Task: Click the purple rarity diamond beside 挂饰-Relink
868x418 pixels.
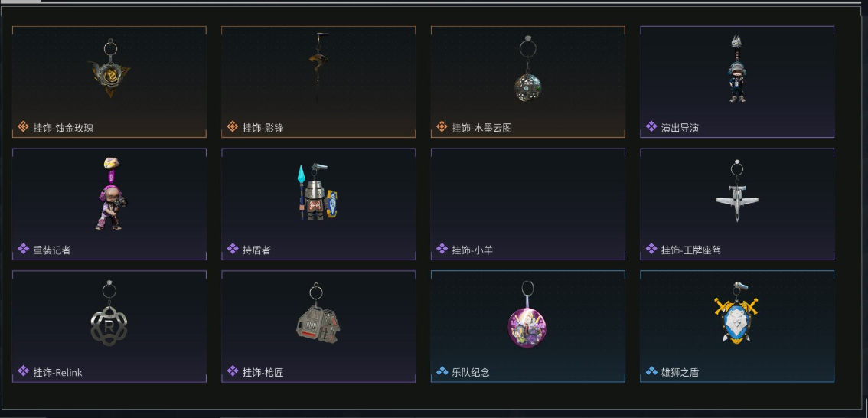Action: tap(23, 371)
